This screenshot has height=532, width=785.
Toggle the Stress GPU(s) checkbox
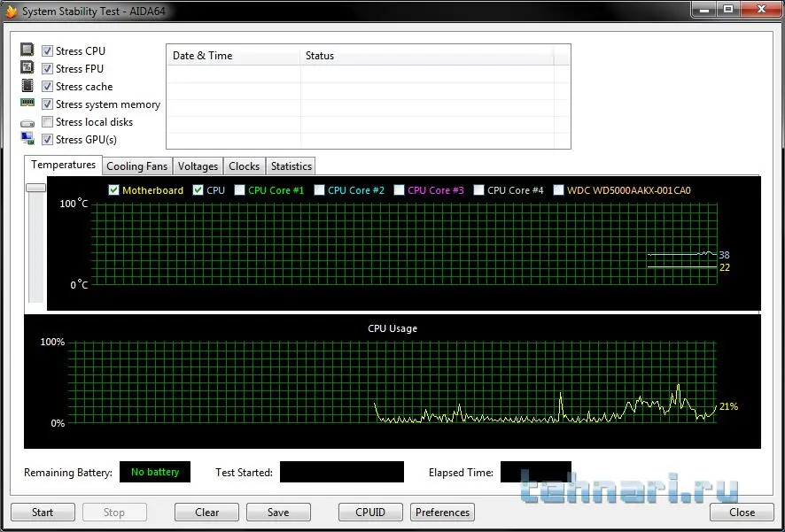point(47,140)
